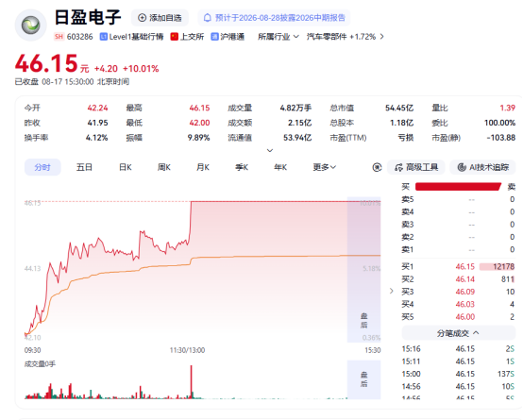Collapse the 分笔成交 section
523x420 pixels.
[458, 333]
